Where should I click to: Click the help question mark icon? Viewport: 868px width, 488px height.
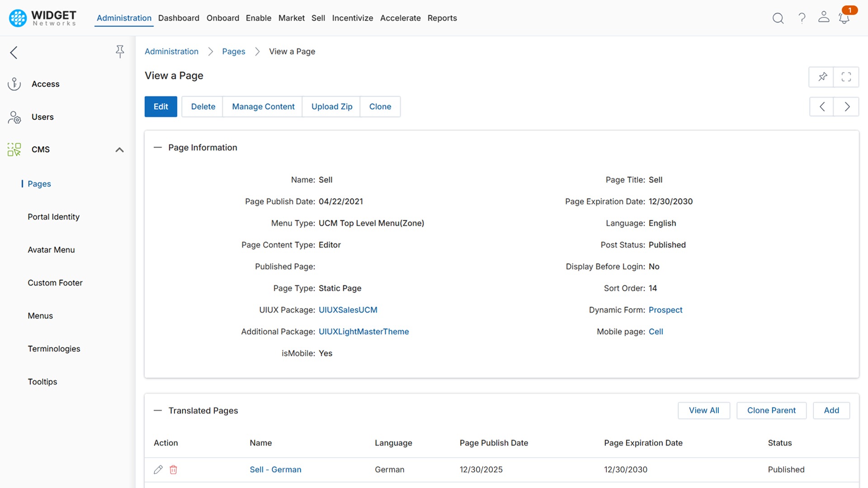click(802, 18)
